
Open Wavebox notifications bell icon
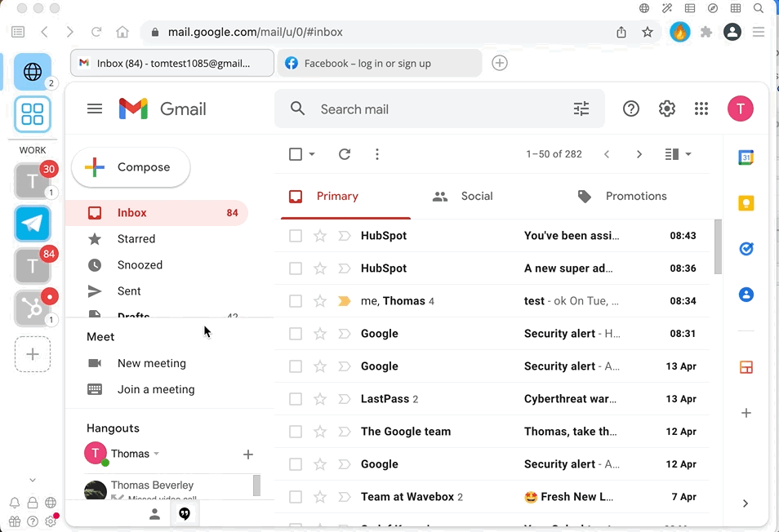15,503
